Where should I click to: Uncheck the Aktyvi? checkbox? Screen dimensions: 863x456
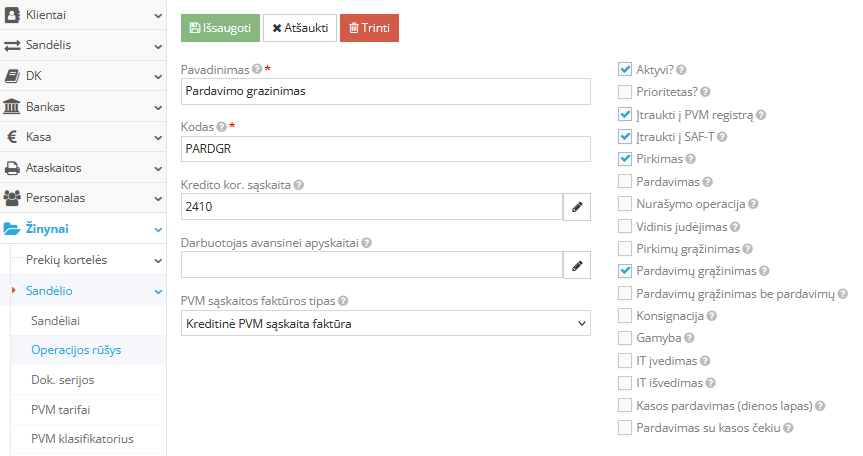(x=626, y=70)
